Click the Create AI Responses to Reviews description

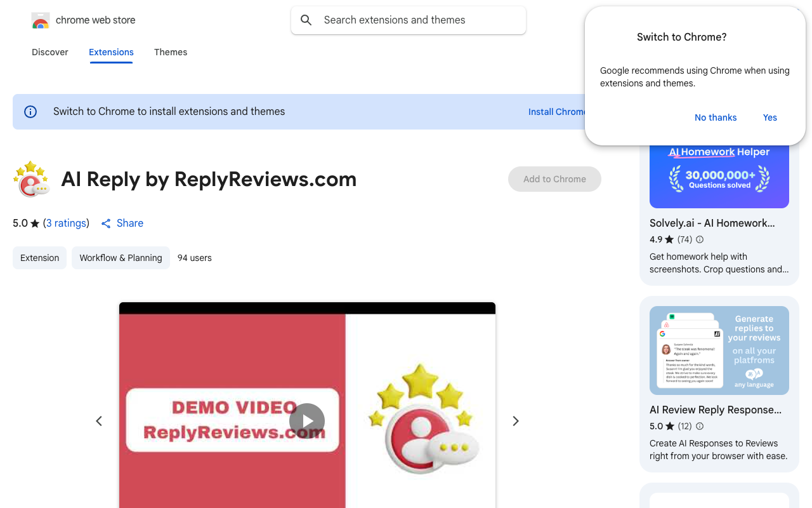[x=718, y=450]
